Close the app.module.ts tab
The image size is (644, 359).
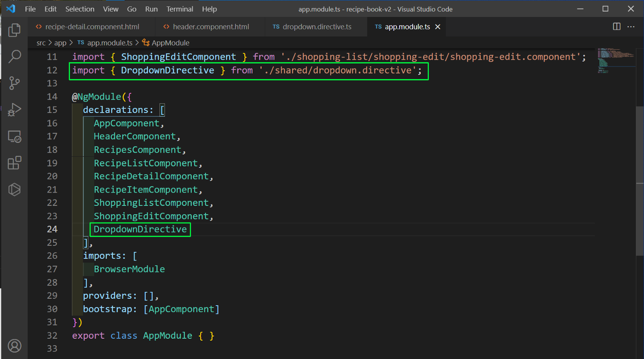pos(437,27)
